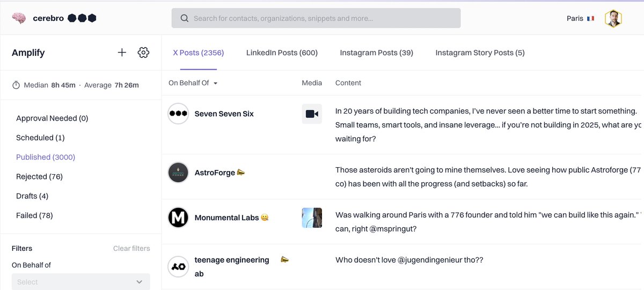Image resolution: width=644 pixels, height=290 pixels.
Task: Open the On Behalf of Select dropdown
Action: point(81,281)
